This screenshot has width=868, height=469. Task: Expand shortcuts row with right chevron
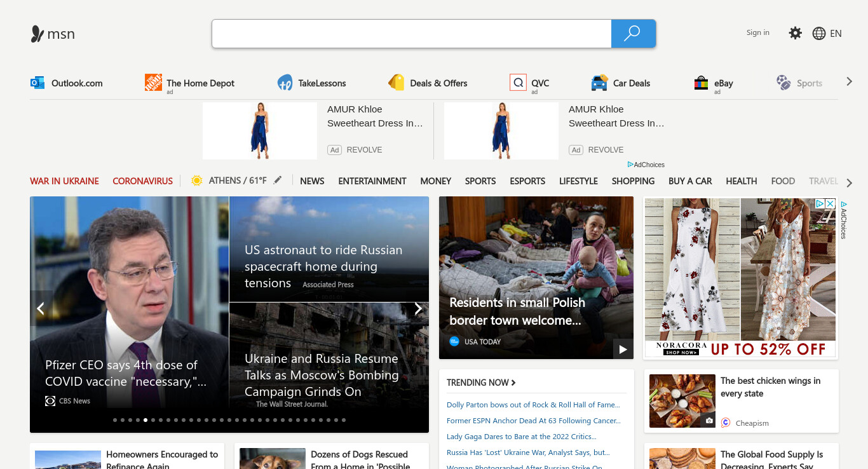[850, 81]
